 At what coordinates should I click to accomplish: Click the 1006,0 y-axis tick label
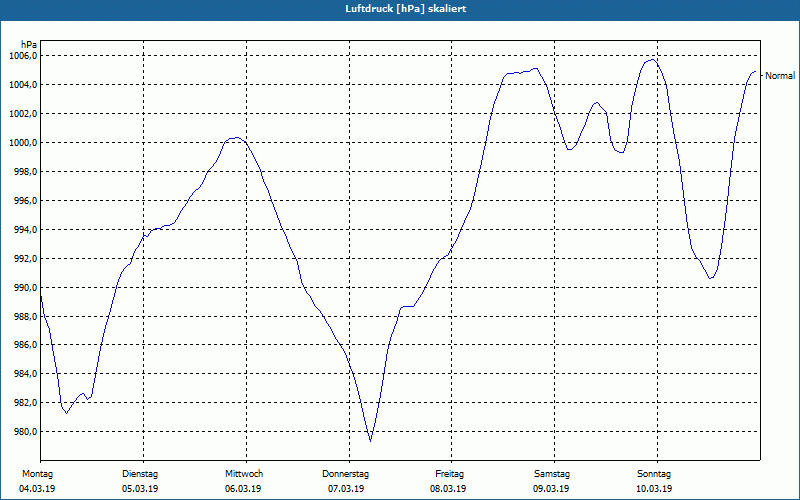click(23, 56)
